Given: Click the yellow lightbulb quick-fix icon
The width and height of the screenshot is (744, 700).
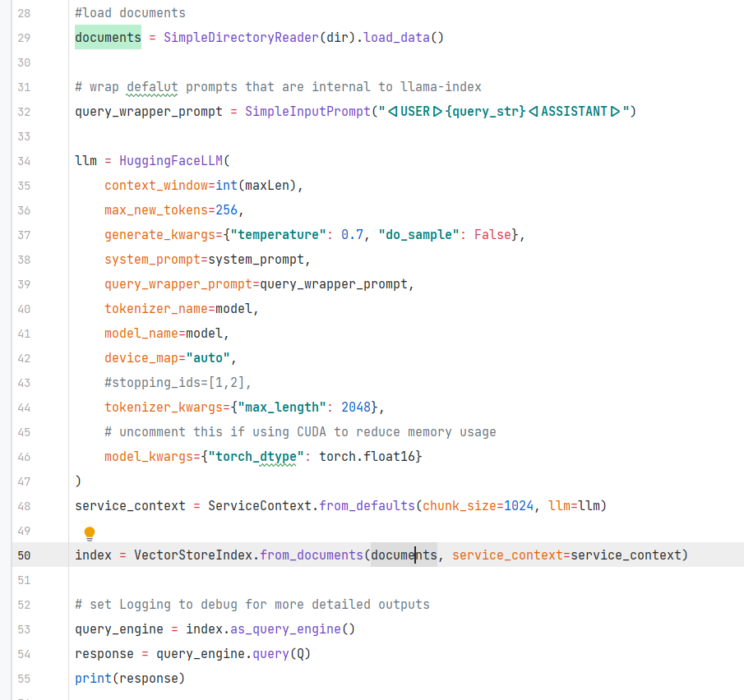Looking at the screenshot, I should click(x=90, y=533).
